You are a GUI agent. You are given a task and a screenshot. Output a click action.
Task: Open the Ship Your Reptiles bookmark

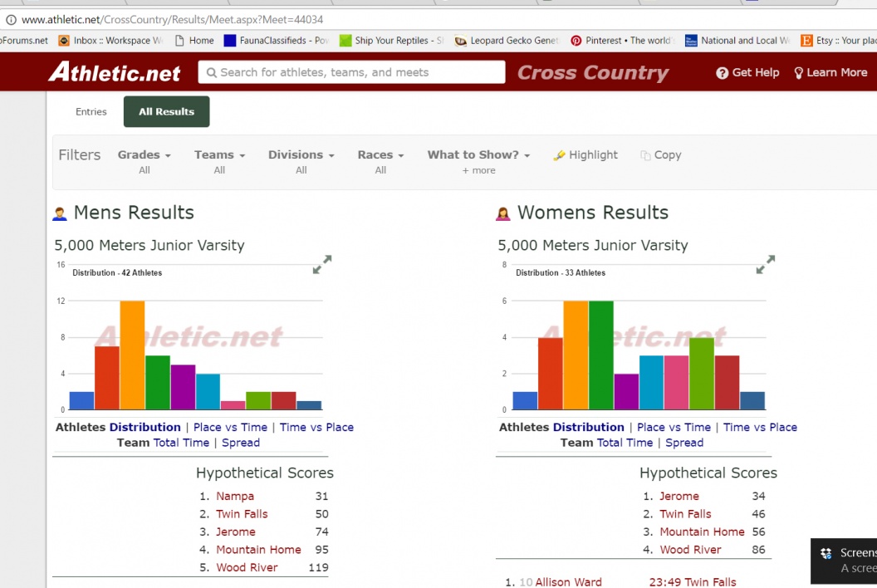tap(391, 41)
